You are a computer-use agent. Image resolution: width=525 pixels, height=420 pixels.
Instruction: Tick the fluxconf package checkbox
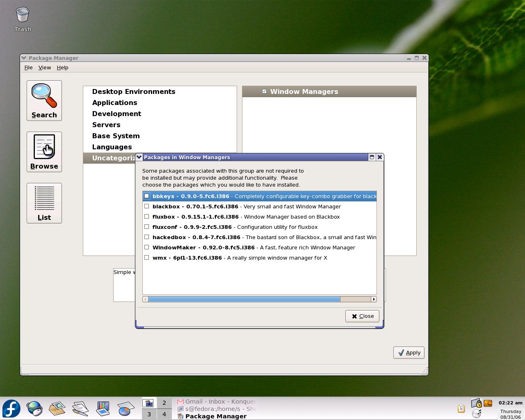[146, 227]
